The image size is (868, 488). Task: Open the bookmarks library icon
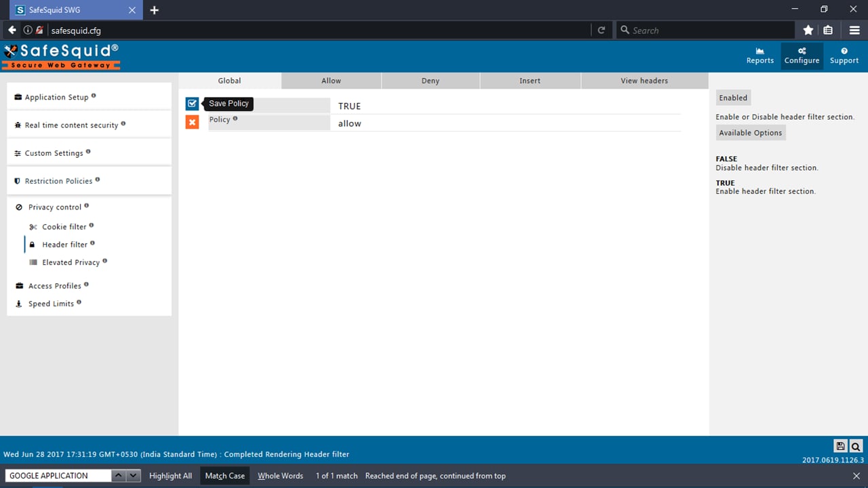pos(828,30)
